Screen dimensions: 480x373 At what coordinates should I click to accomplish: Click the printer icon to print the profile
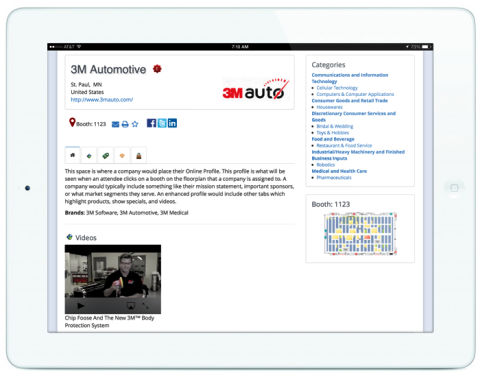coord(125,124)
